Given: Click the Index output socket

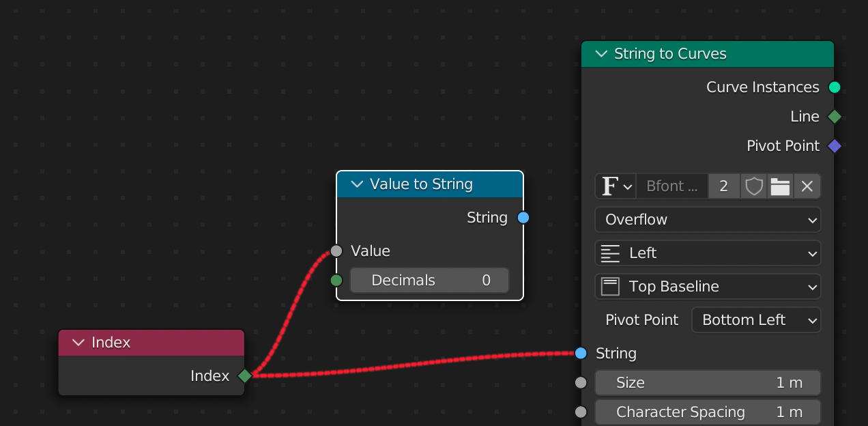Looking at the screenshot, I should coord(244,375).
